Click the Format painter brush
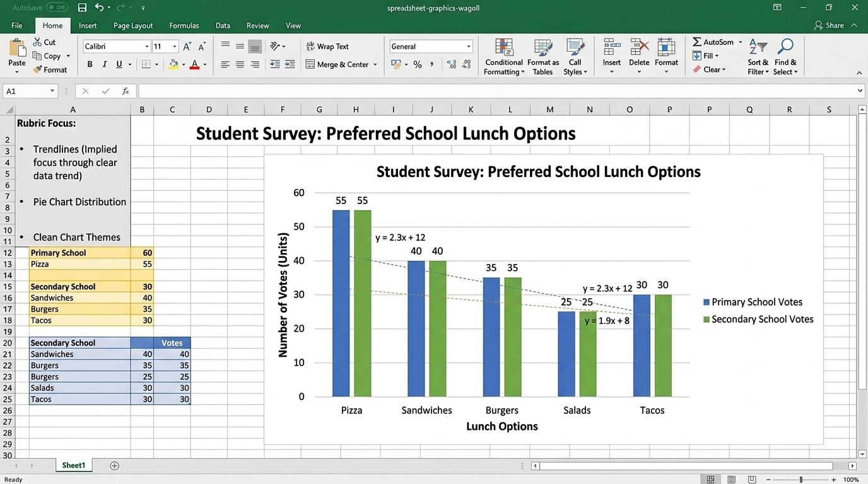Image resolution: width=868 pixels, height=484 pixels. click(37, 70)
